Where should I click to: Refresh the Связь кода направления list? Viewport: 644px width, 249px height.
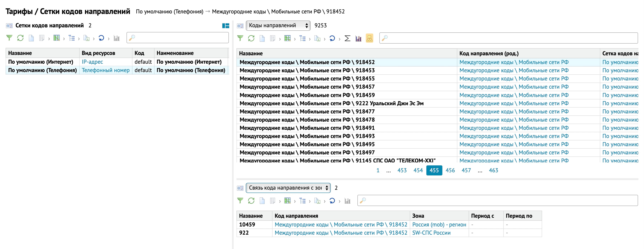point(251,201)
